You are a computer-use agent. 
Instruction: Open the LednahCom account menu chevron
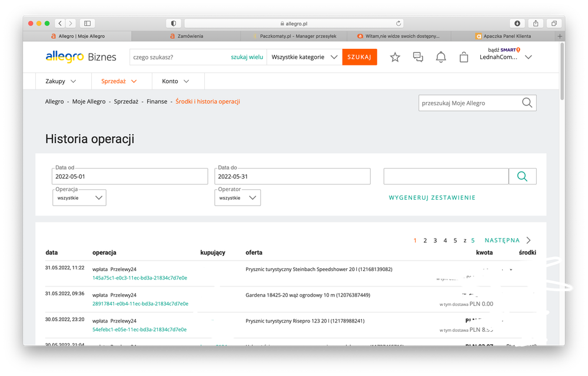click(x=529, y=57)
